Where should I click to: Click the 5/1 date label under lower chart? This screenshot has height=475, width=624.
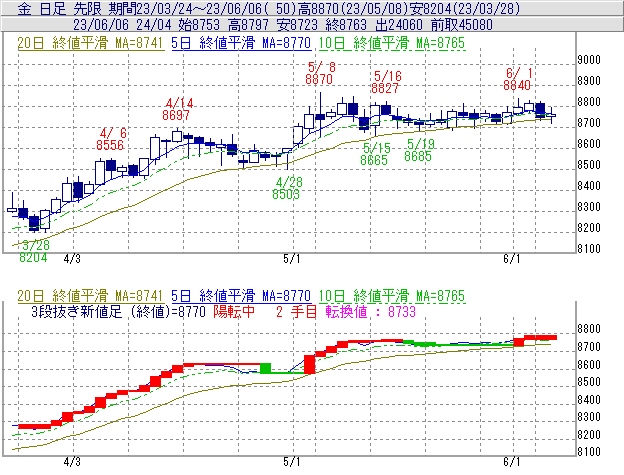[x=292, y=462]
